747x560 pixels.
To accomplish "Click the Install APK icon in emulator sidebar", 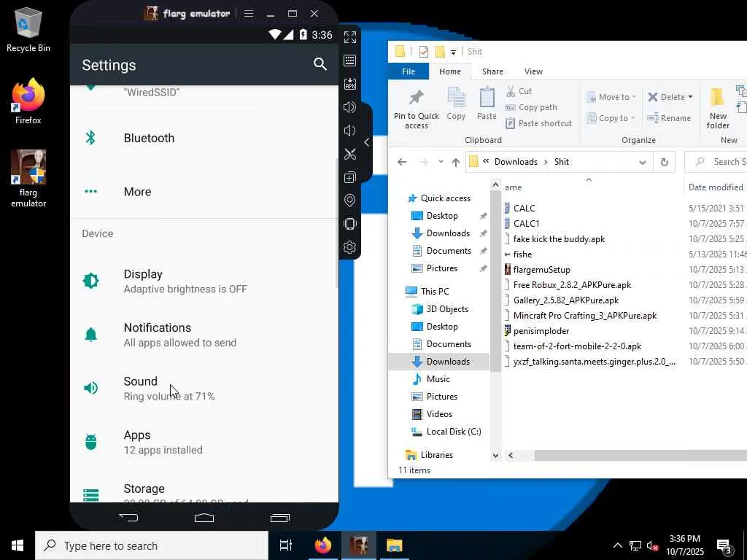I will point(349,83).
